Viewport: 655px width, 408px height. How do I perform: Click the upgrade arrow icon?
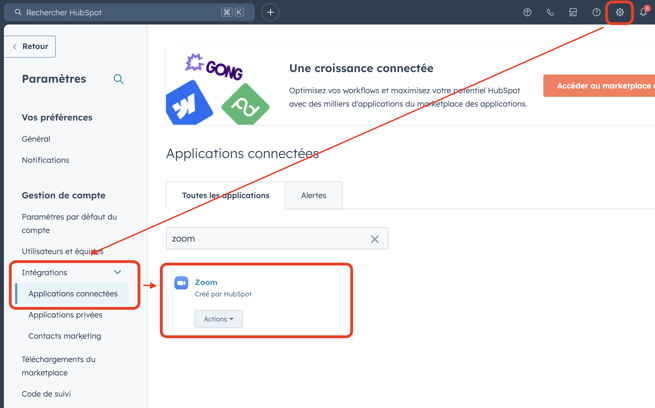[x=527, y=13]
